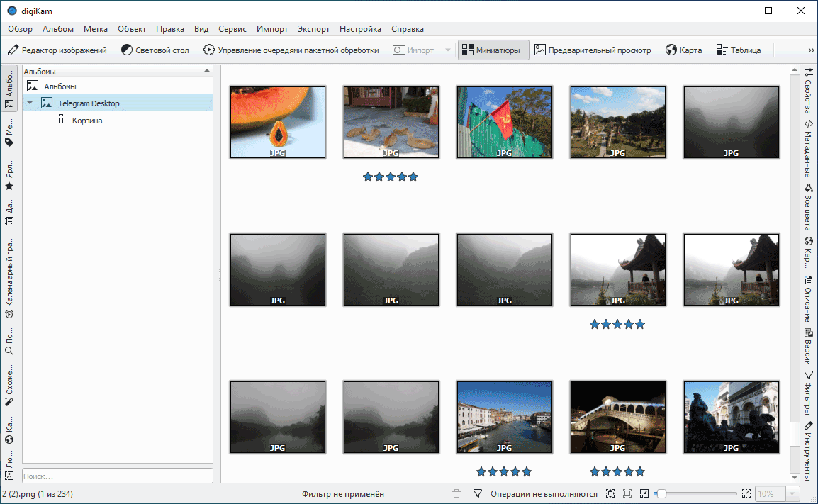Image resolution: width=818 pixels, height=504 pixels.
Task: Open the Свойства right sidebar tab
Action: click(808, 91)
